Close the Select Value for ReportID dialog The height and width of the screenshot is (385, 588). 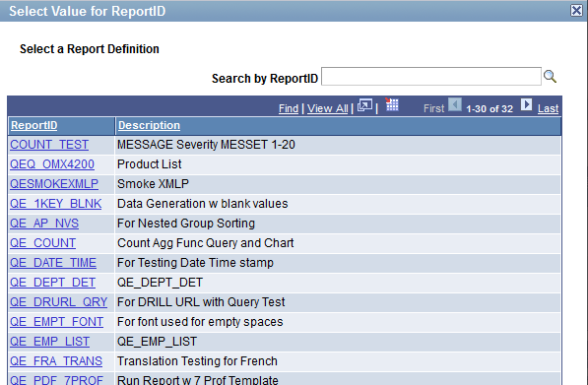[576, 11]
